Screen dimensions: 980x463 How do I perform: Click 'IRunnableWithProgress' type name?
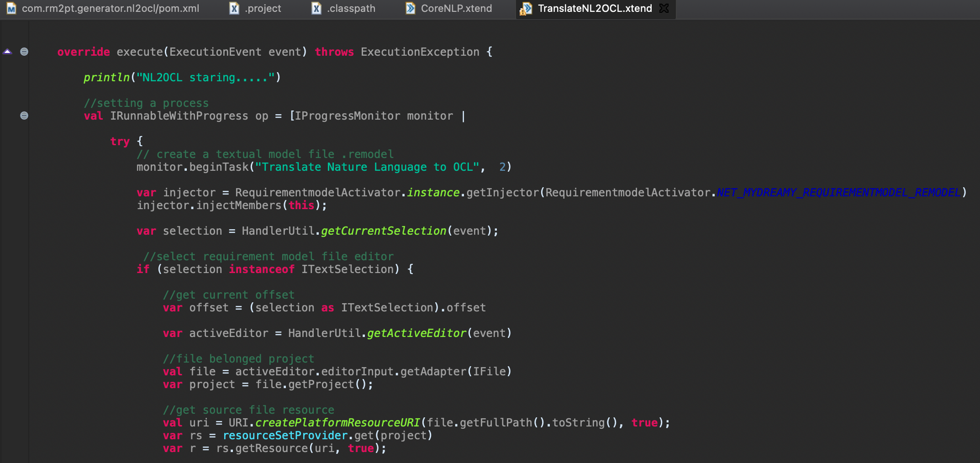pos(179,116)
